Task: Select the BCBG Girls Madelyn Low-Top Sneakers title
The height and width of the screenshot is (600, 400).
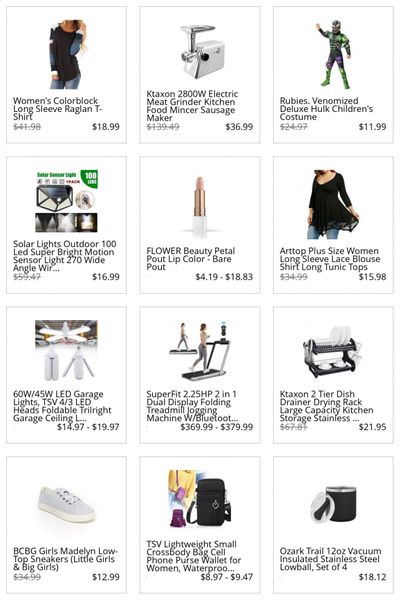Action: (65, 559)
